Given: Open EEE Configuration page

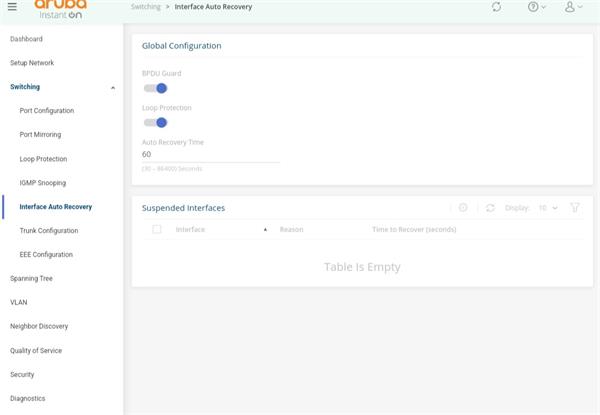Looking at the screenshot, I should click(x=46, y=254).
